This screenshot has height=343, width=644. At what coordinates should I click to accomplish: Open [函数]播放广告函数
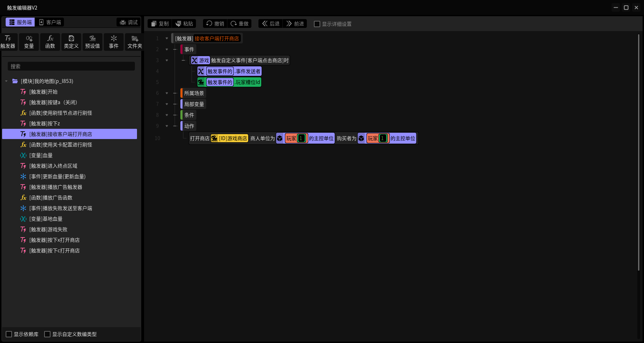(70, 198)
